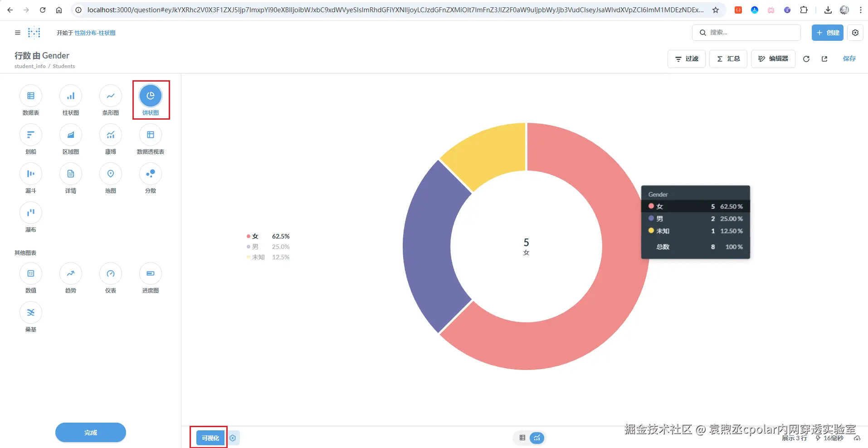
Task: Select the 康博 combo chart icon
Action: 111,135
